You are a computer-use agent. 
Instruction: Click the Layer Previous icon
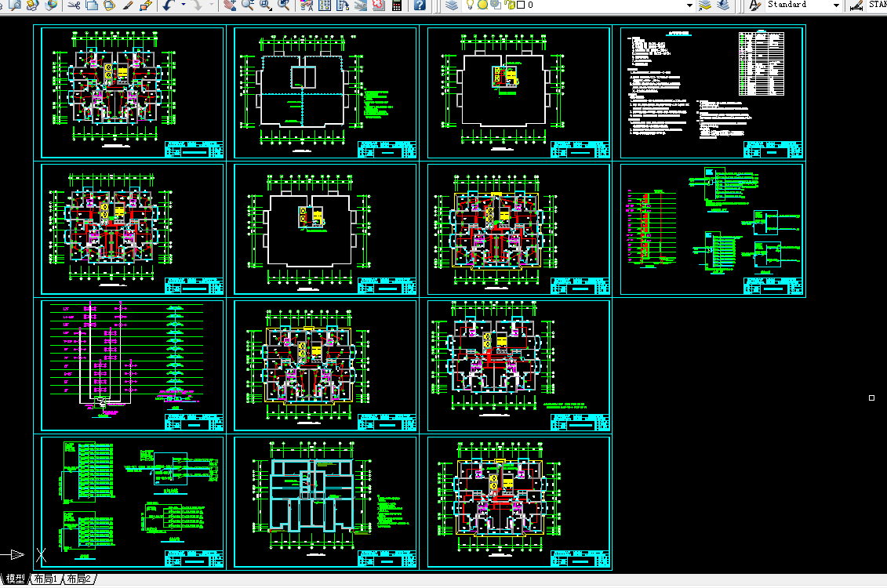click(x=723, y=5)
